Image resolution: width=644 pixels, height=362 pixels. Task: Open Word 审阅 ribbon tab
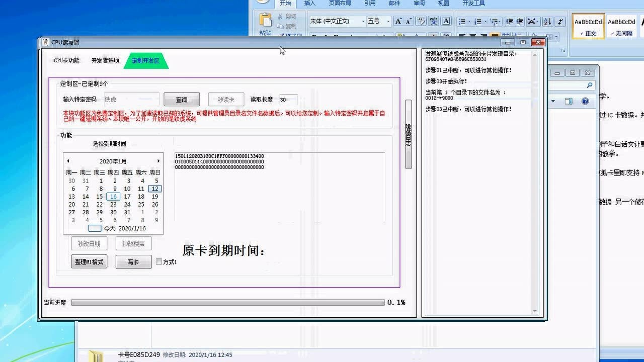click(419, 3)
